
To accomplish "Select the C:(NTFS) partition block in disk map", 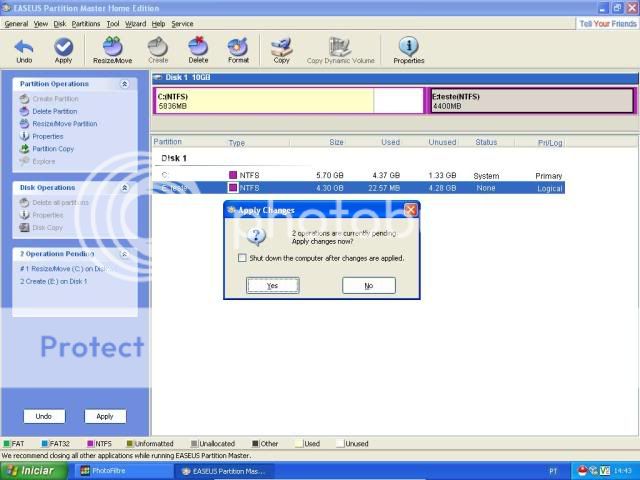I will 289,100.
